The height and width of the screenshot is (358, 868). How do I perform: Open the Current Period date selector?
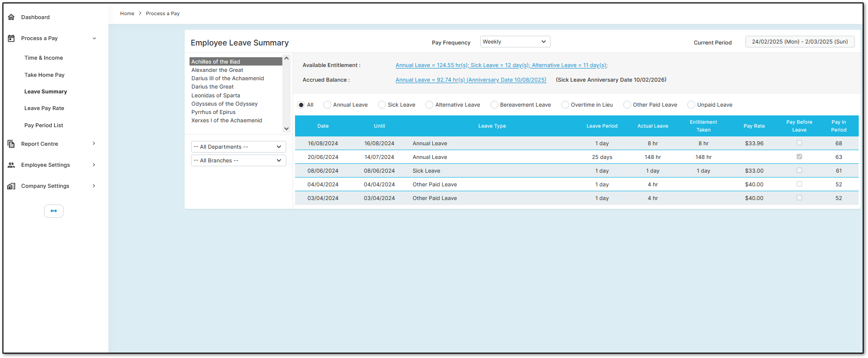click(x=800, y=42)
